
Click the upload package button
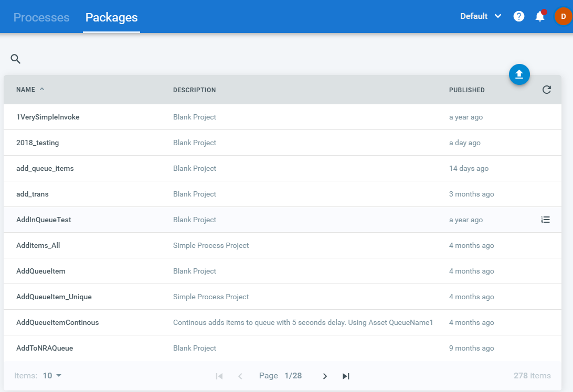(519, 74)
